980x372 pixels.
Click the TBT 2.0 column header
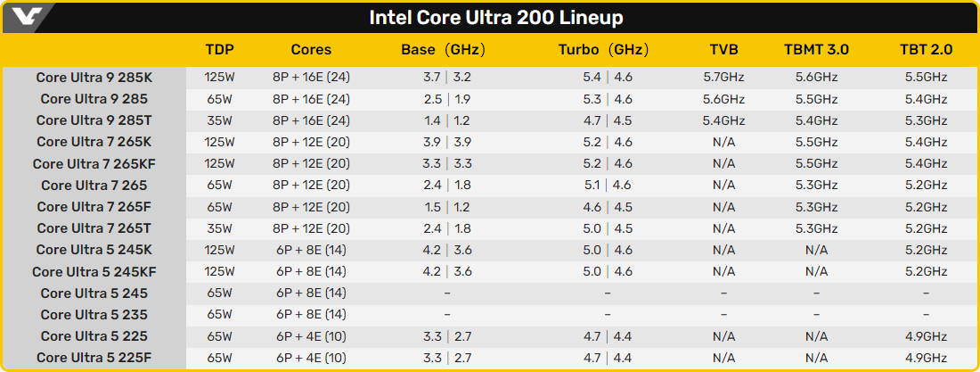click(926, 50)
